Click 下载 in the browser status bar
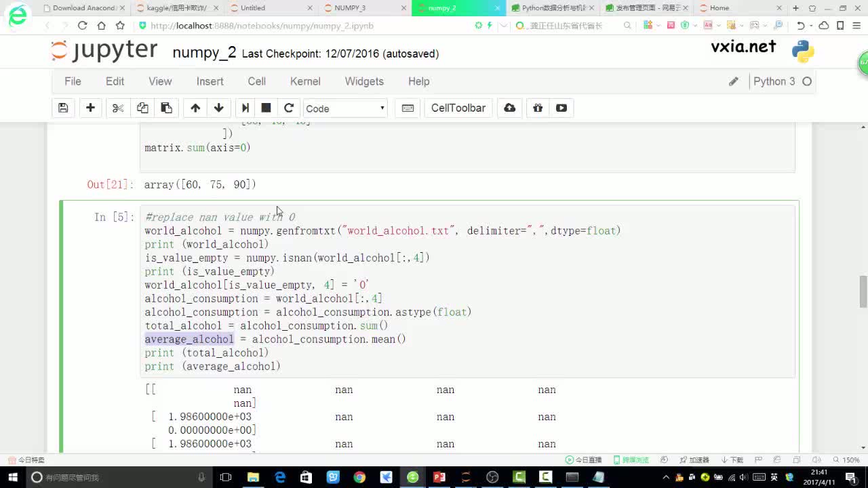Image resolution: width=868 pixels, height=488 pixels. [732, 460]
